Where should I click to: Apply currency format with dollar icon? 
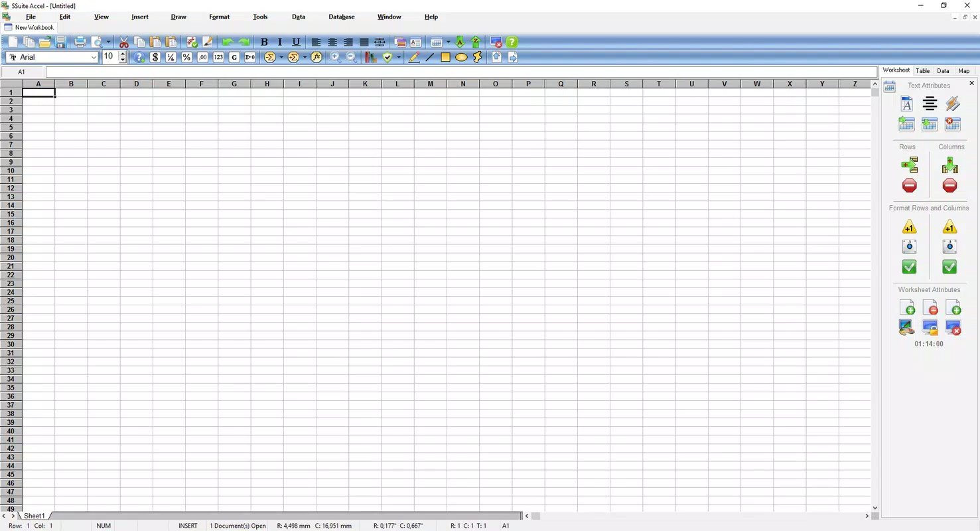(155, 57)
